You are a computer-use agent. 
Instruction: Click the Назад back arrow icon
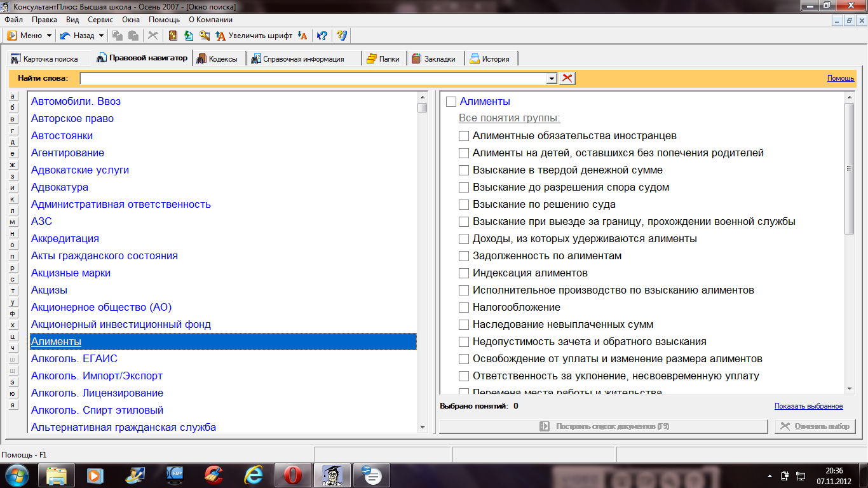(x=65, y=36)
